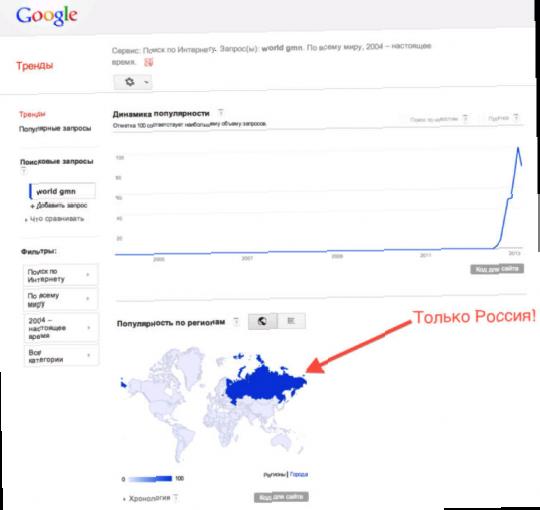This screenshot has height=510, width=540.
Task: Open the Все категории filter dropdown
Action: click(x=61, y=355)
